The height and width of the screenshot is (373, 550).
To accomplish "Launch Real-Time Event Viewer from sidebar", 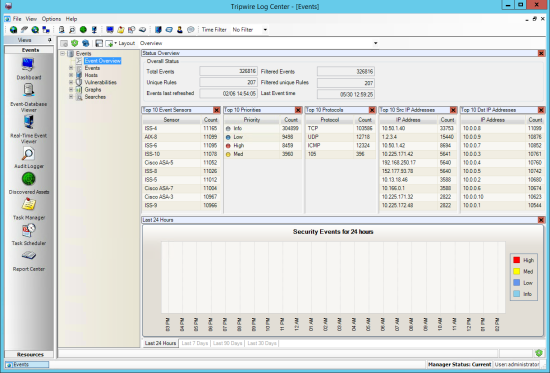I will click(x=28, y=129).
